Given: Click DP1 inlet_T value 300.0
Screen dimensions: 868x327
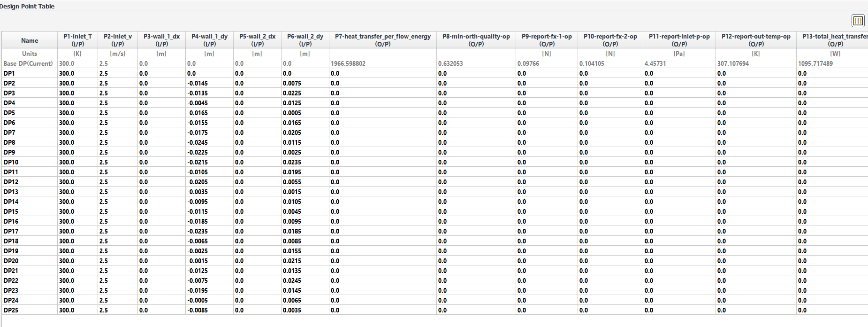Looking at the screenshot, I should [x=67, y=73].
